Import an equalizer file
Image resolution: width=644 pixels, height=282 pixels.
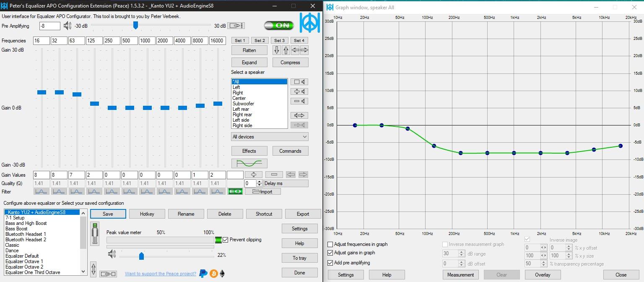point(262,192)
